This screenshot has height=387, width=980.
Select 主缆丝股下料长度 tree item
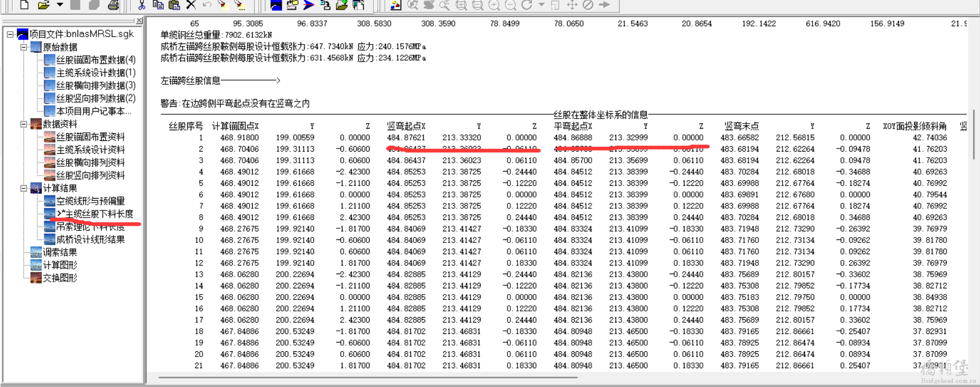tap(95, 214)
